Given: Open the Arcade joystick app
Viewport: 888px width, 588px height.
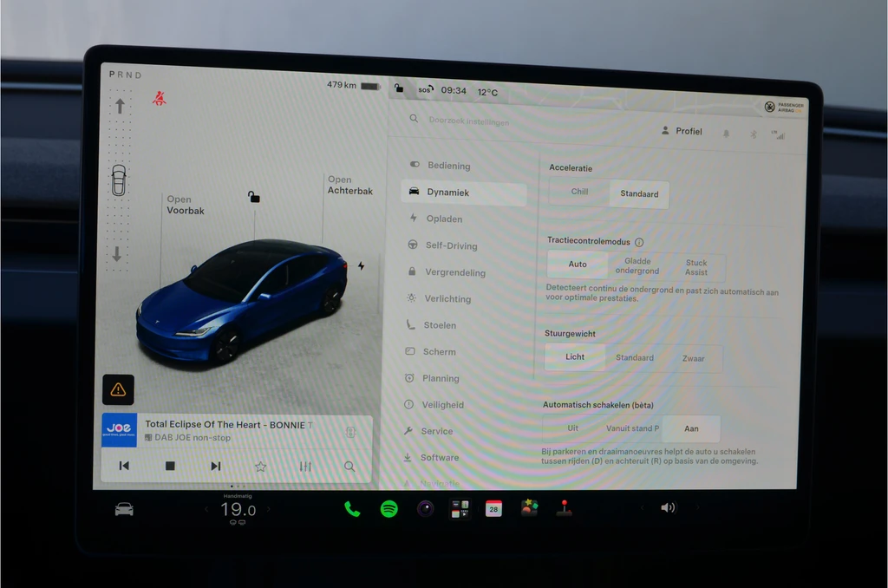Looking at the screenshot, I should click(564, 508).
